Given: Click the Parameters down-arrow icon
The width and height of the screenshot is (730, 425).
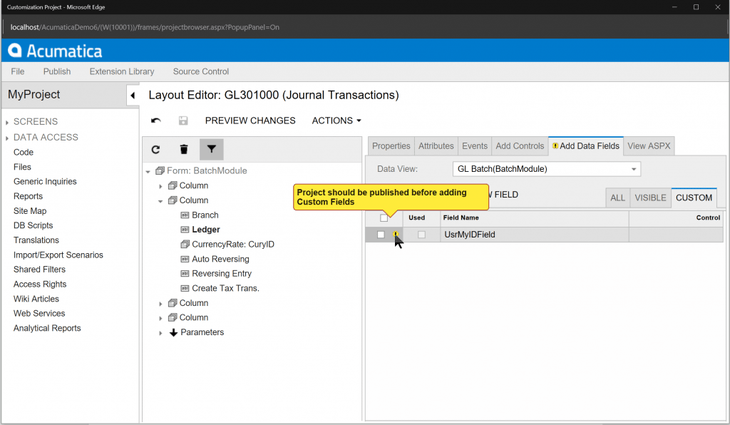Looking at the screenshot, I should (x=173, y=332).
